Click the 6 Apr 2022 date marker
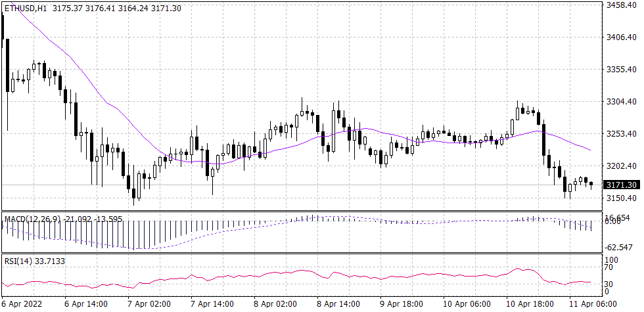 click(x=24, y=305)
